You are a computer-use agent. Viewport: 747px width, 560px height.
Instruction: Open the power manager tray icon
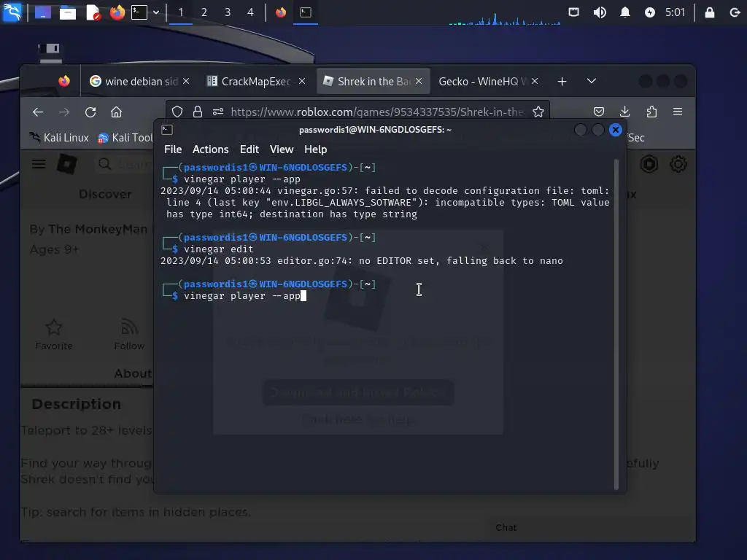[x=649, y=12]
